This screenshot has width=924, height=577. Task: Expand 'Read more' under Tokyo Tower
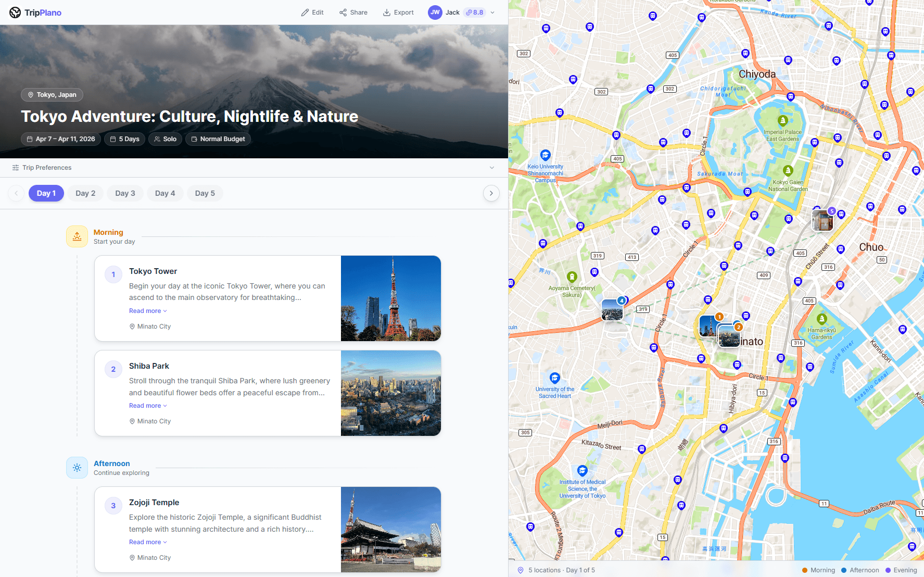tap(147, 310)
